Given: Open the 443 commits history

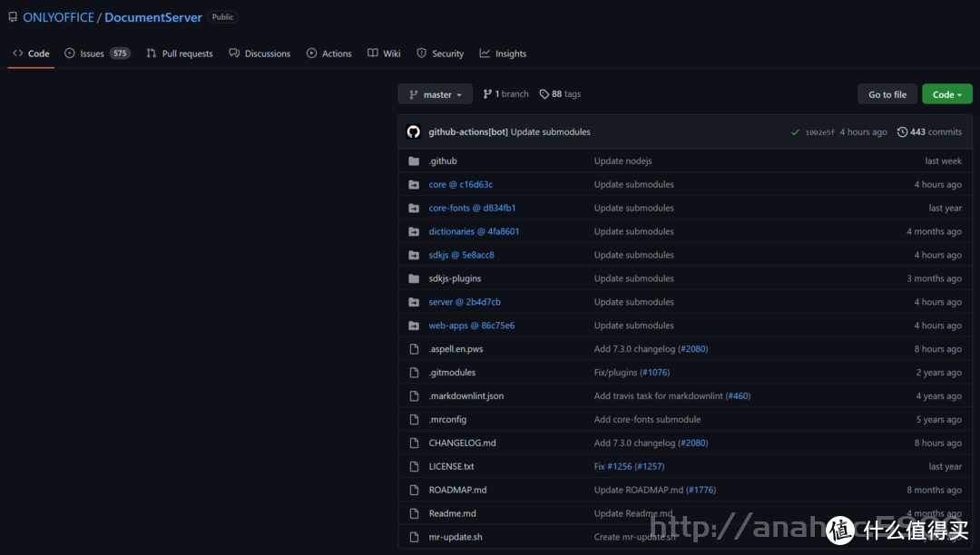Looking at the screenshot, I should click(x=929, y=131).
